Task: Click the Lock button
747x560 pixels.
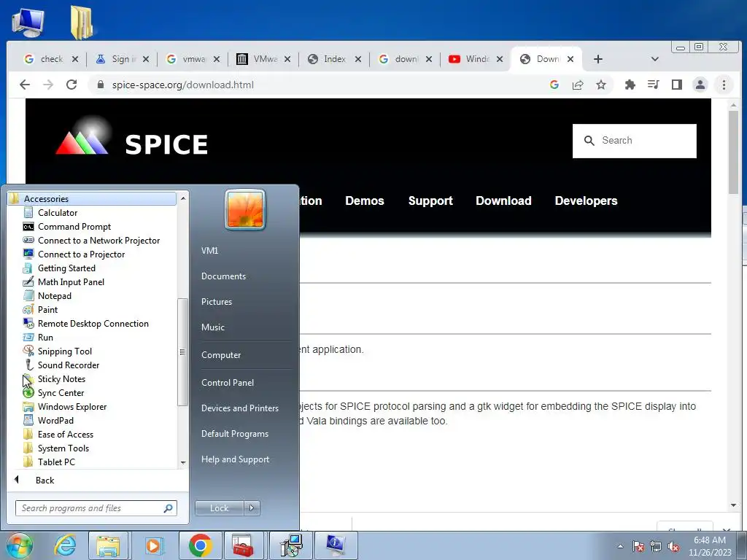Action: coord(219,508)
